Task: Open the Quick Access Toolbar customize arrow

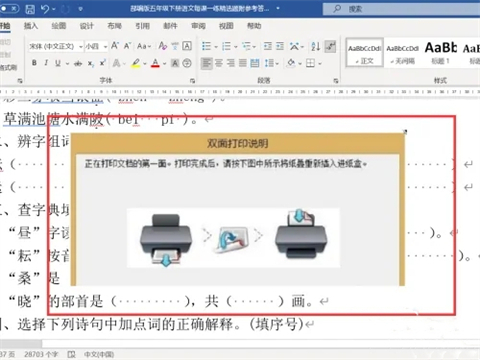Action: (80, 9)
